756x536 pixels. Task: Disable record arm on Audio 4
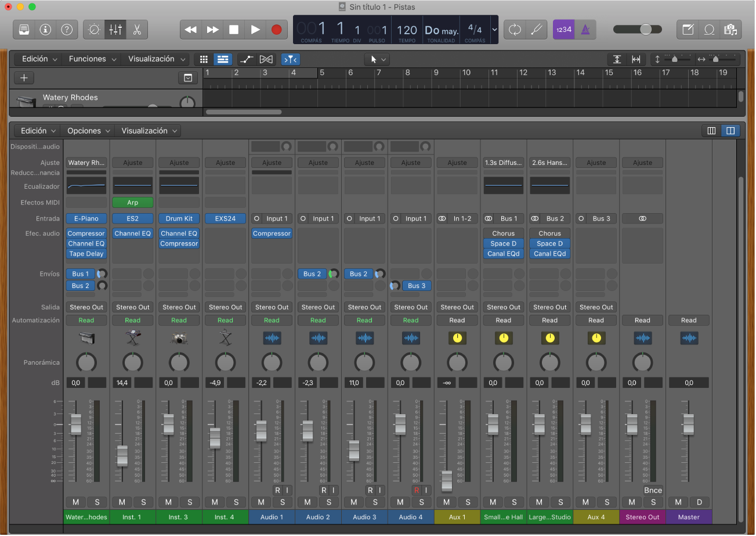pos(417,490)
